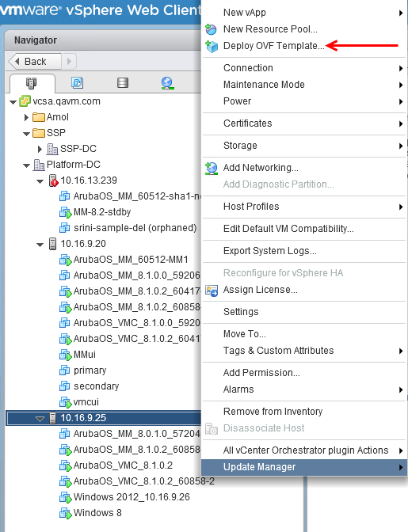The image size is (408, 532).
Task: Select ArubaOS_MM_8.0.1.0_57204 VM
Action: point(136,434)
